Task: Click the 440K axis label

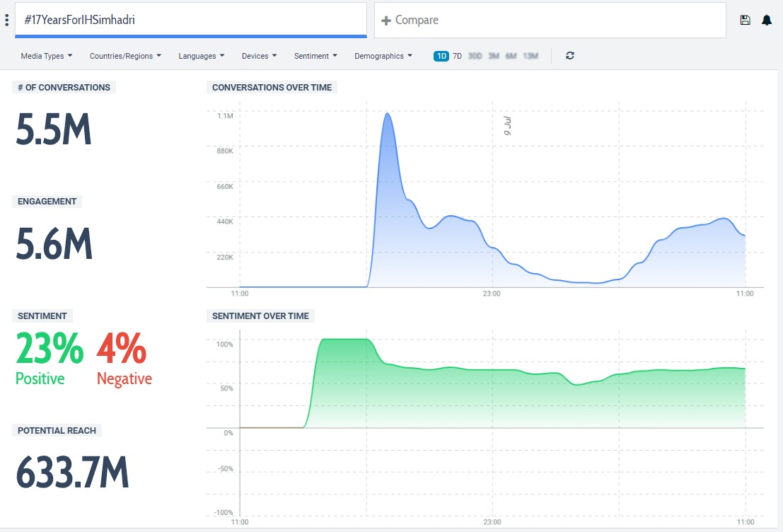Action: (225, 221)
